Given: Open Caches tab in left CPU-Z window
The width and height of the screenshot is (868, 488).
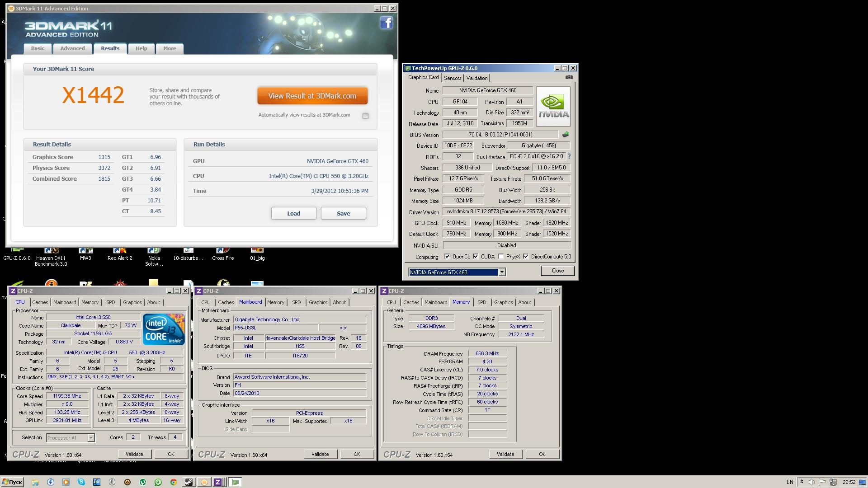Looking at the screenshot, I should 40,302.
